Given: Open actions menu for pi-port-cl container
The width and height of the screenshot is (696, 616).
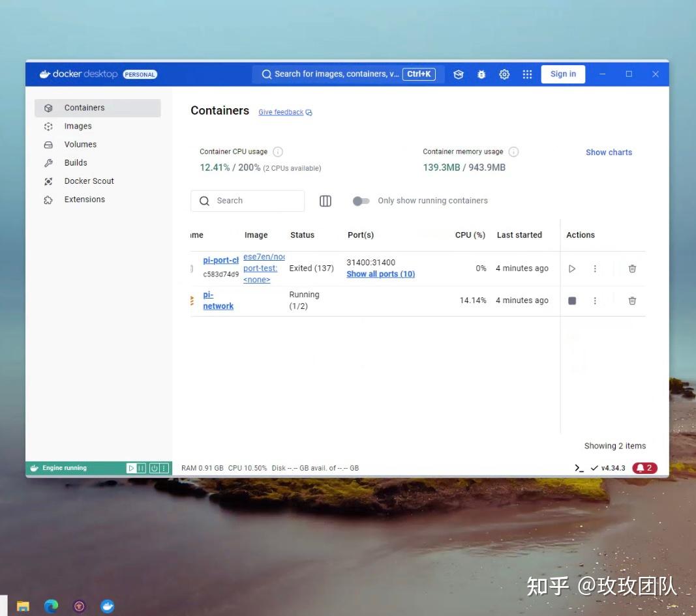Looking at the screenshot, I should [595, 268].
